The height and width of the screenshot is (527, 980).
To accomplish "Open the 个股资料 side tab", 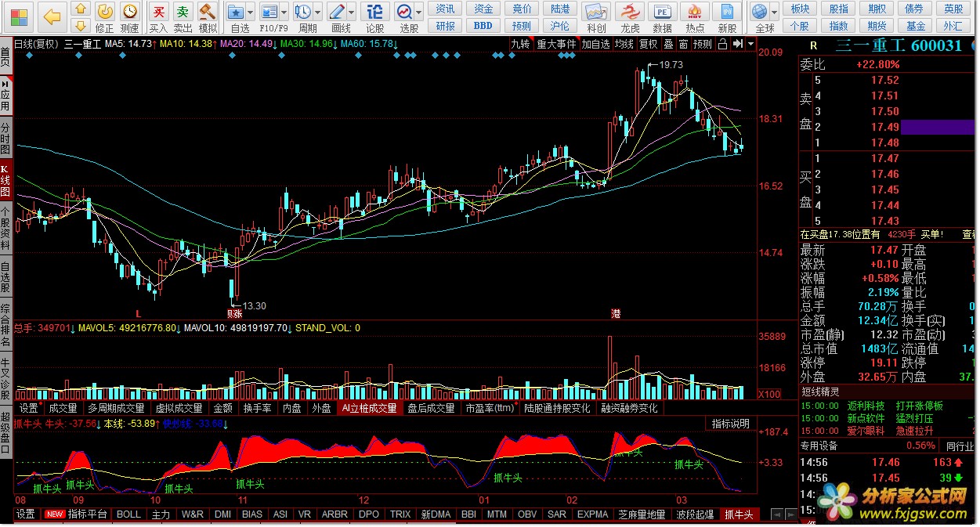I will coord(6,228).
